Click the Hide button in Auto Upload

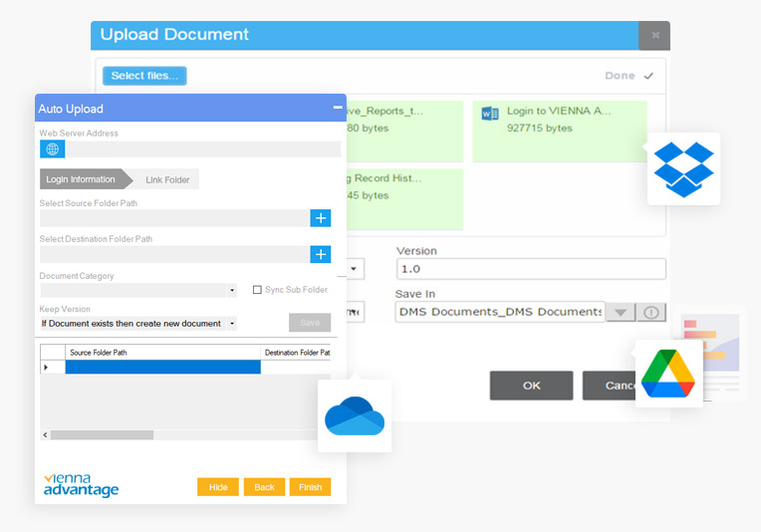pyautogui.click(x=218, y=487)
